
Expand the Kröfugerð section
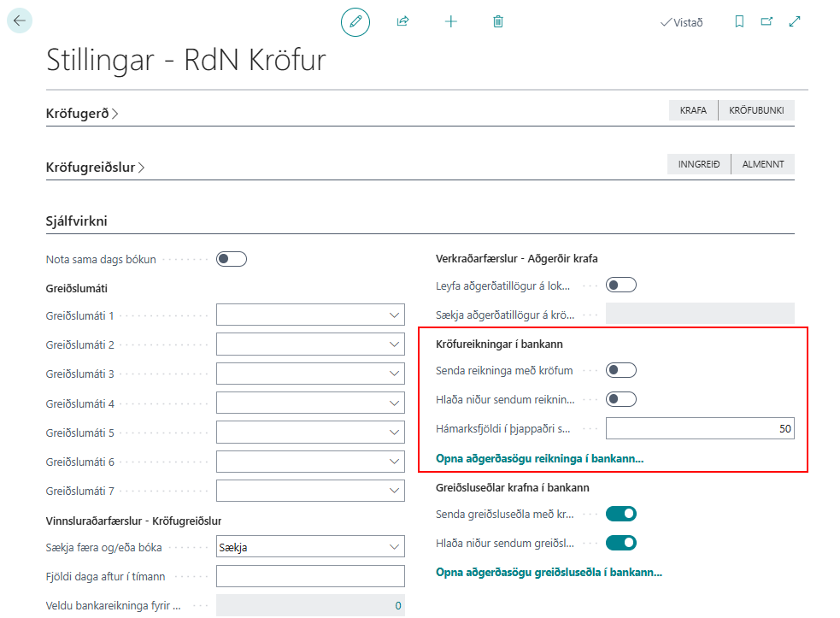click(x=82, y=114)
